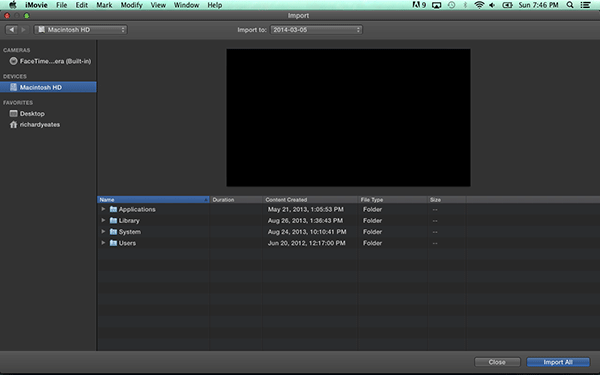Click the Close button
Screen dimensions: 600x375
[x=497, y=362]
